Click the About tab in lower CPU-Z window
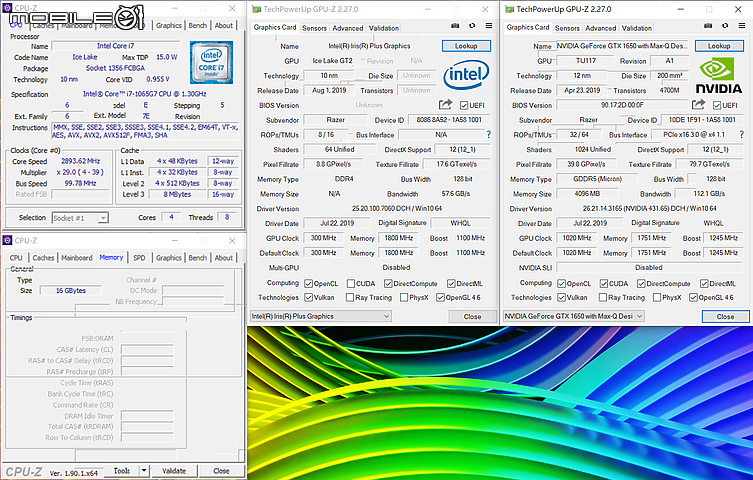 [x=223, y=258]
